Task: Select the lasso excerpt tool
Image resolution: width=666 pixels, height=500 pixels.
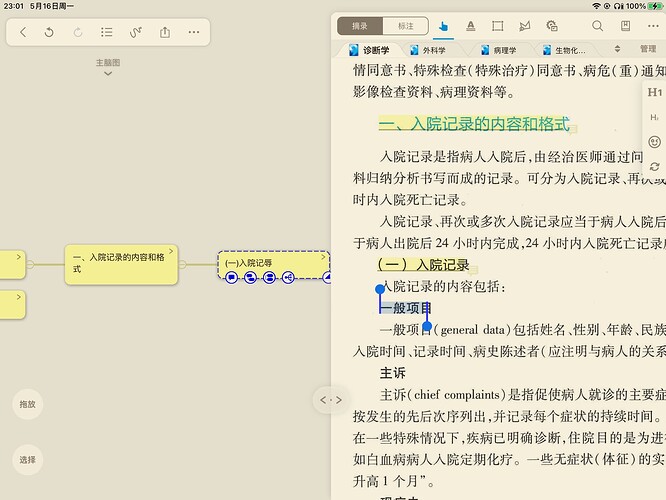Action: [525, 26]
